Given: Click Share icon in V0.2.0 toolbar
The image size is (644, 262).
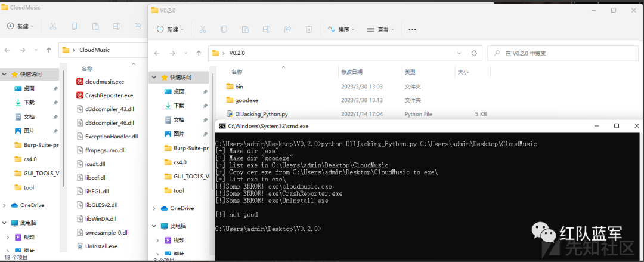Looking at the screenshot, I should pos(288,29).
